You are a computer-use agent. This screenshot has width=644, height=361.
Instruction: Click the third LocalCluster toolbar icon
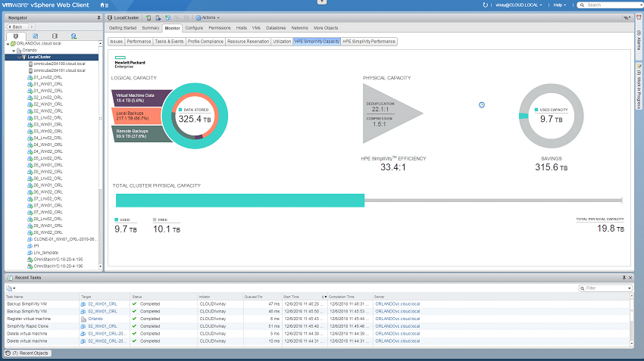point(167,17)
